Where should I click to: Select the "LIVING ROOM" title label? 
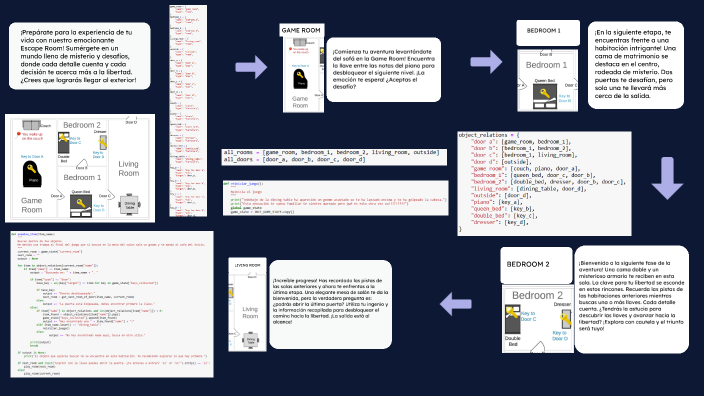(247, 265)
